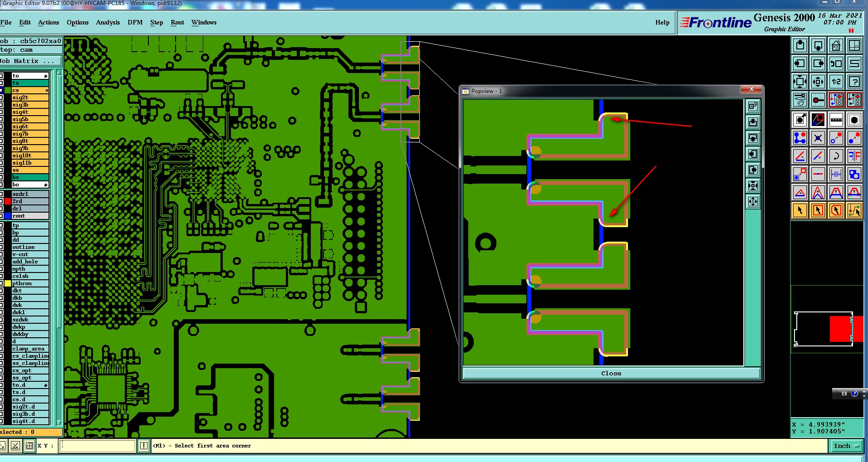Click the pan left icon in Popview
Image resolution: width=868 pixels, height=462 pixels.
pyautogui.click(x=753, y=154)
